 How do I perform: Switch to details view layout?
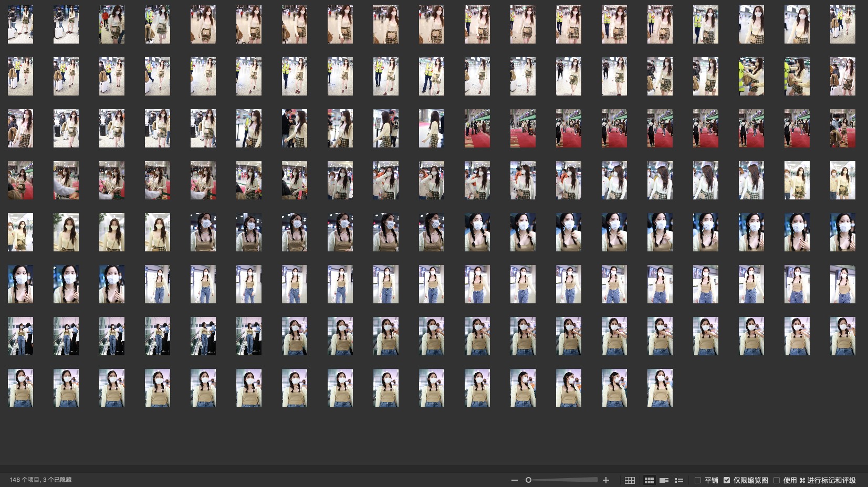(x=664, y=480)
